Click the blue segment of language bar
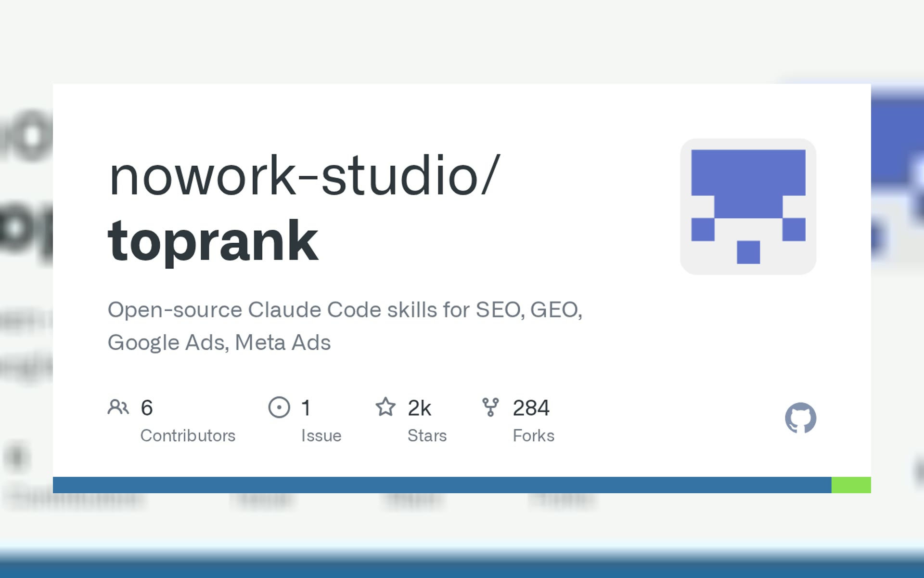This screenshot has height=578, width=924. 442,485
